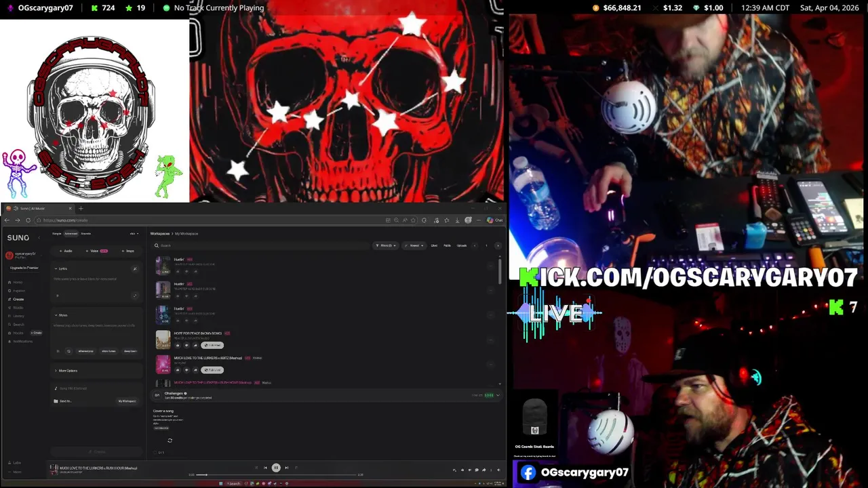This screenshot has width=868, height=488.
Task: Go to the previous page of songs
Action: click(x=475, y=245)
